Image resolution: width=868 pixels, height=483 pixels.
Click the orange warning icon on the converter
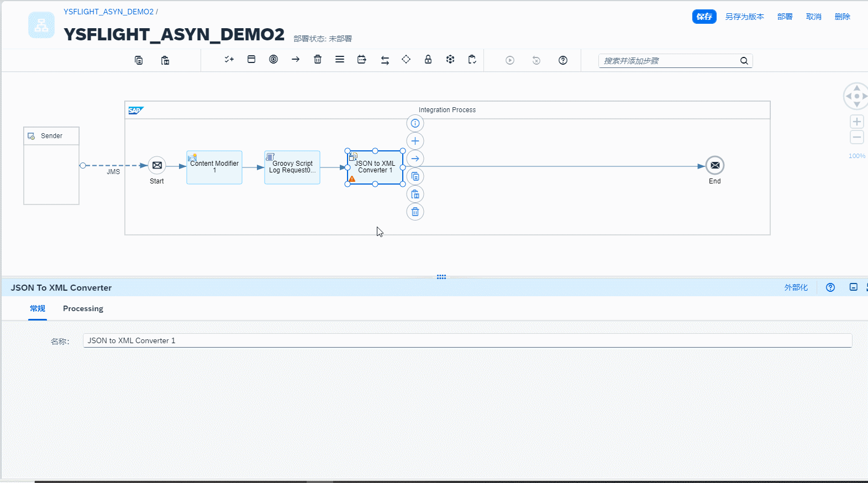352,179
